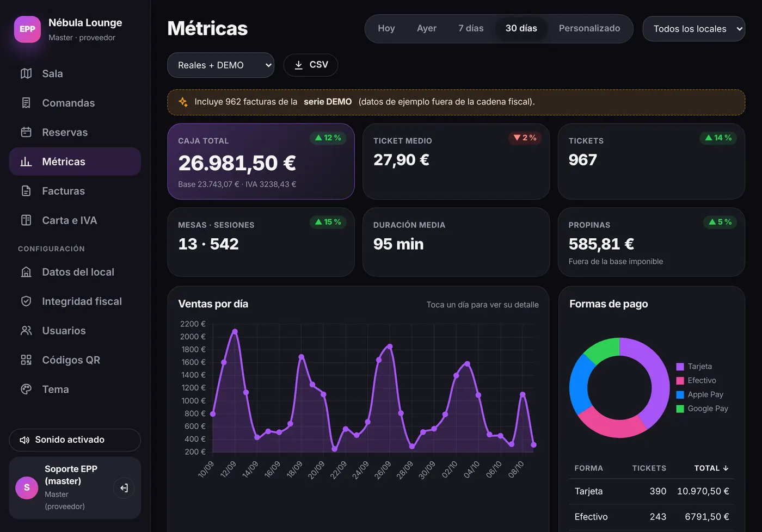This screenshot has height=532, width=762.
Task: Select the 30 días time range
Action: (521, 28)
